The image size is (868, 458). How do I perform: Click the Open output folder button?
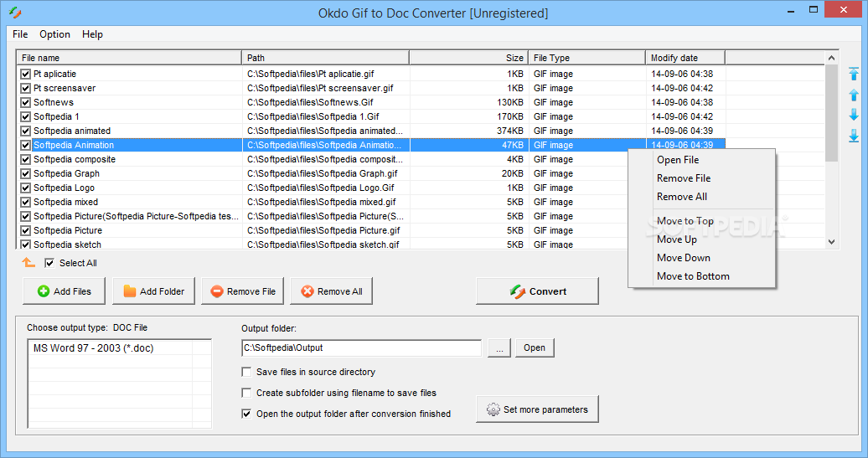point(535,348)
